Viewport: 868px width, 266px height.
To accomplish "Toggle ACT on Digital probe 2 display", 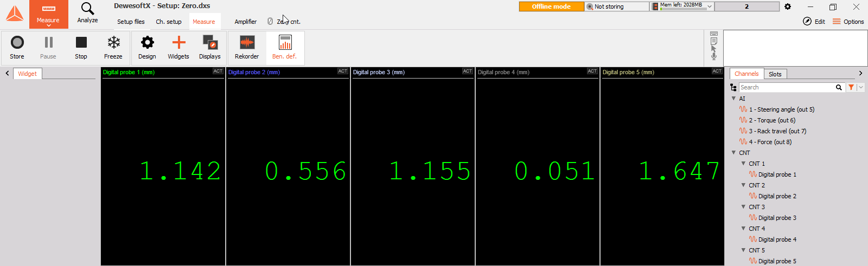I will [343, 72].
